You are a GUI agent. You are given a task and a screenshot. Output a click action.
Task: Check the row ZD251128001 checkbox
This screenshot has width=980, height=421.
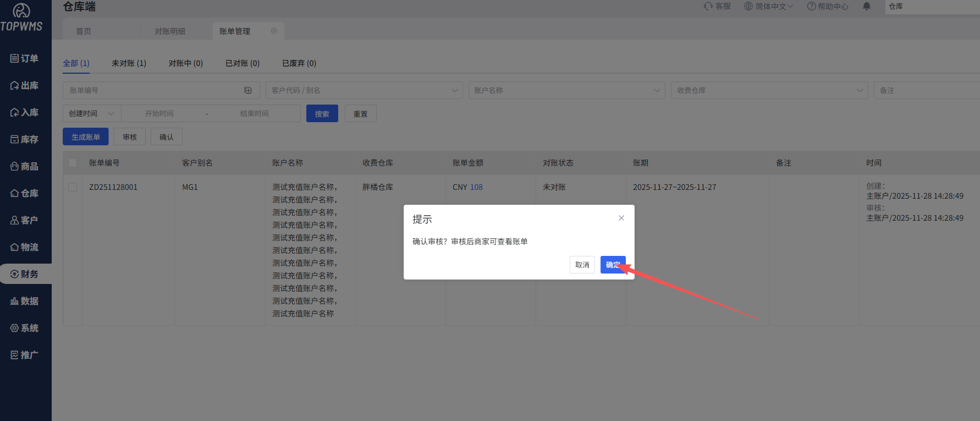[73, 187]
